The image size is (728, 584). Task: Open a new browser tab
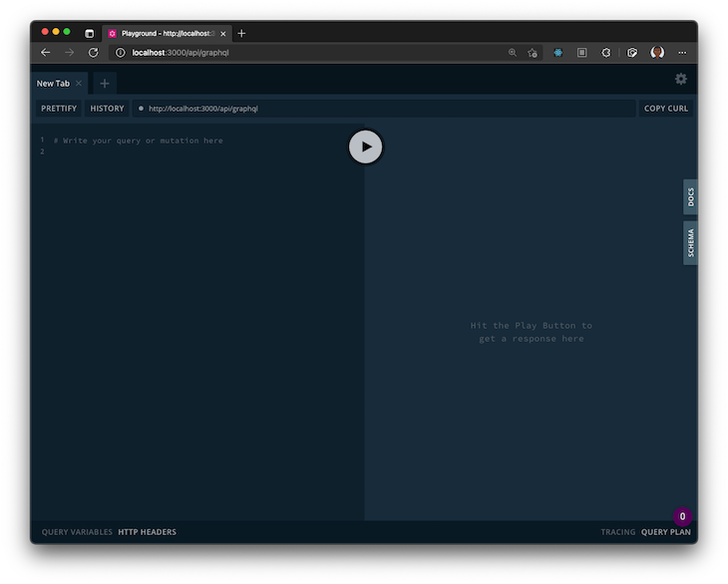pyautogui.click(x=241, y=33)
